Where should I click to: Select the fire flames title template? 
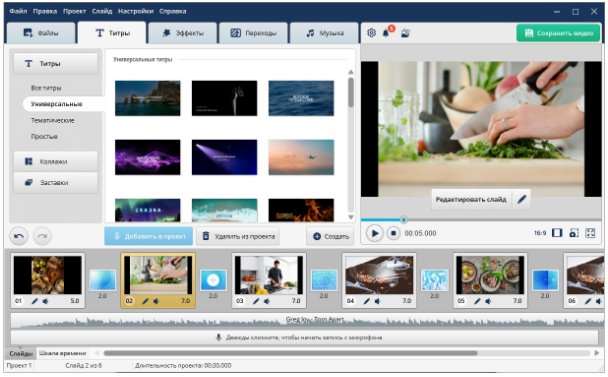click(301, 210)
